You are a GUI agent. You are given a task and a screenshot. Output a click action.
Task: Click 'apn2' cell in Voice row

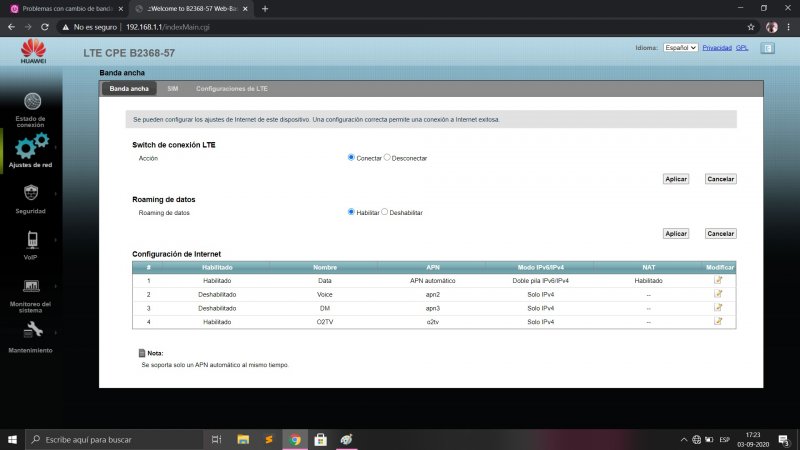[433, 294]
